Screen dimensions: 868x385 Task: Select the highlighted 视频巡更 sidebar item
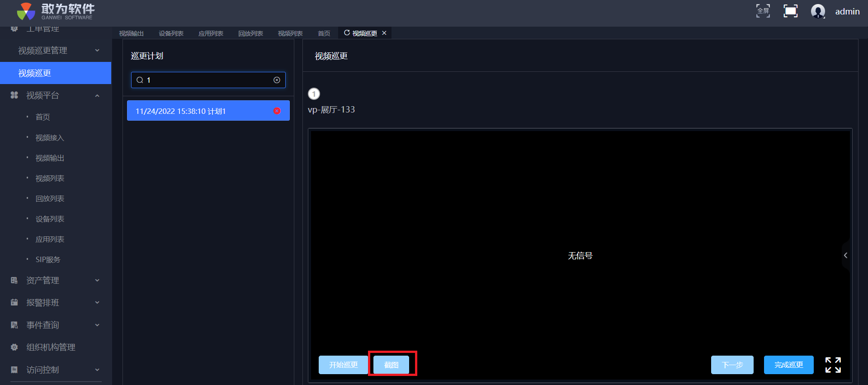[56, 73]
